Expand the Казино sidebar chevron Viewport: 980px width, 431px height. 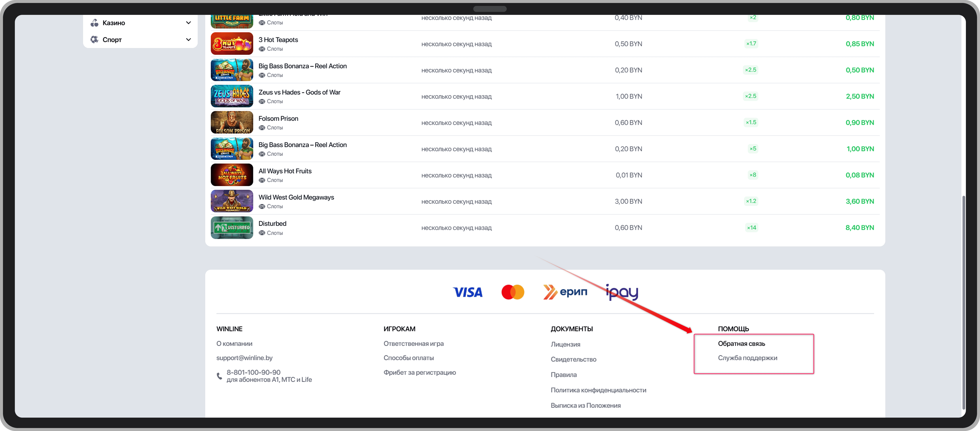pyautogui.click(x=188, y=23)
